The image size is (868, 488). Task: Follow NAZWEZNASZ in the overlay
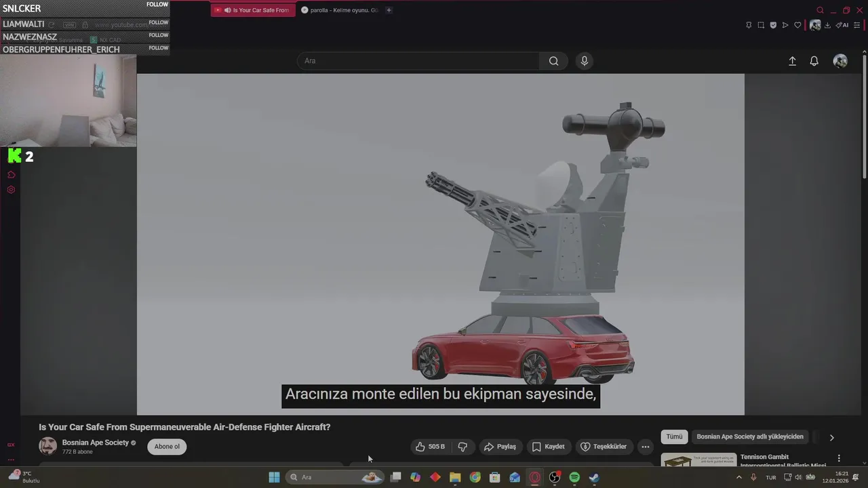point(159,35)
